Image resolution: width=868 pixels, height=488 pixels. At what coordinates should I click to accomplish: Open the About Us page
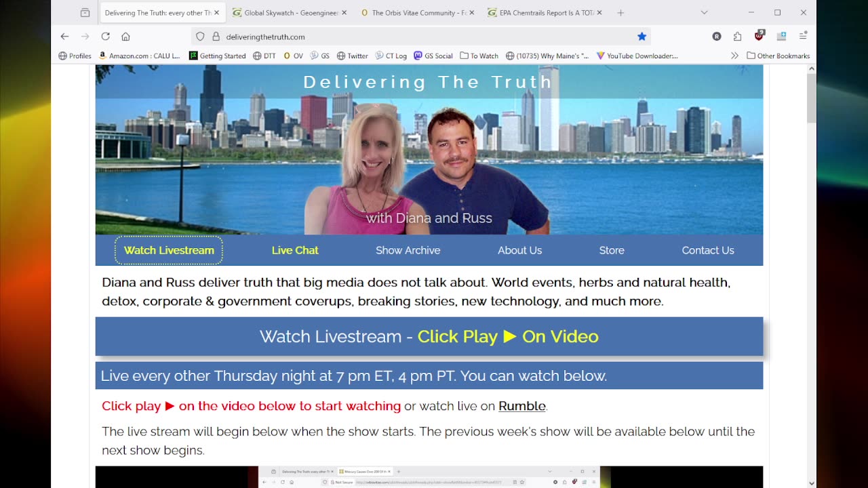click(519, 250)
